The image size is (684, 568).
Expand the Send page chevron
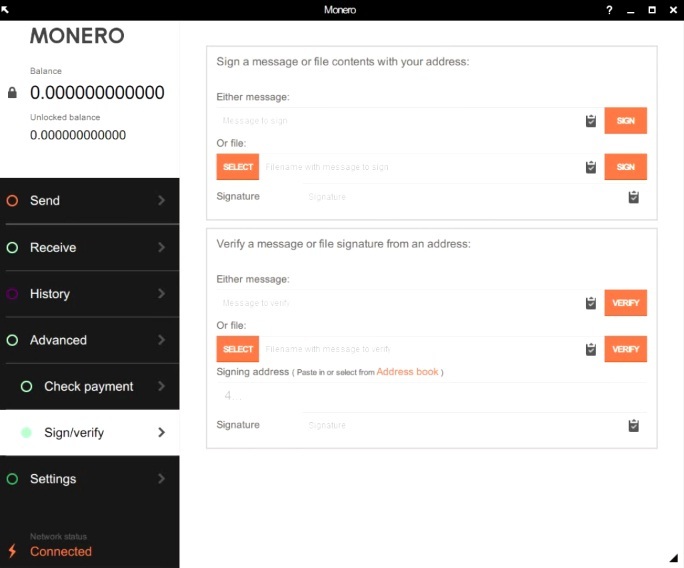(161, 201)
